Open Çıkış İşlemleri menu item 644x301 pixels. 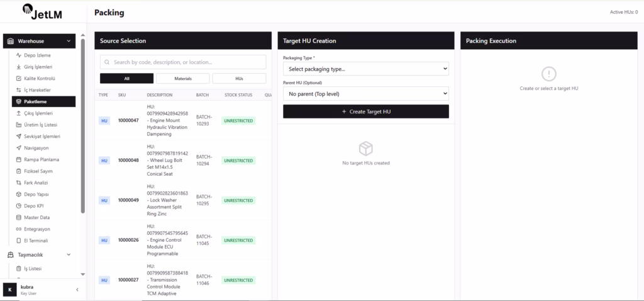(38, 113)
